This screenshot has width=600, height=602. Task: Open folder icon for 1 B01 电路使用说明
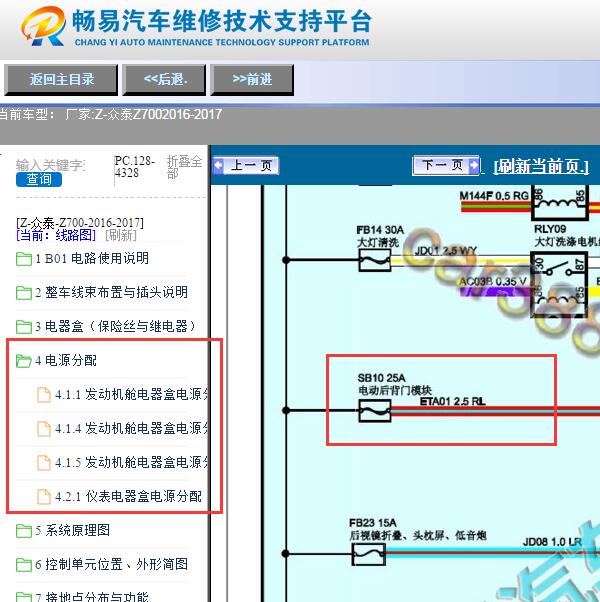pos(24,259)
